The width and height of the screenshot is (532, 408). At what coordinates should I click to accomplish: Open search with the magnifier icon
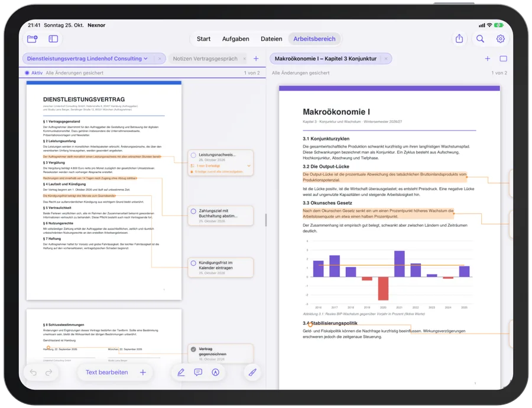click(480, 38)
